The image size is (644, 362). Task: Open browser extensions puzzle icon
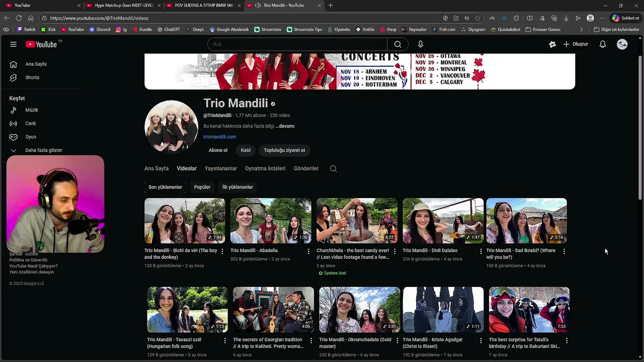pos(517,18)
